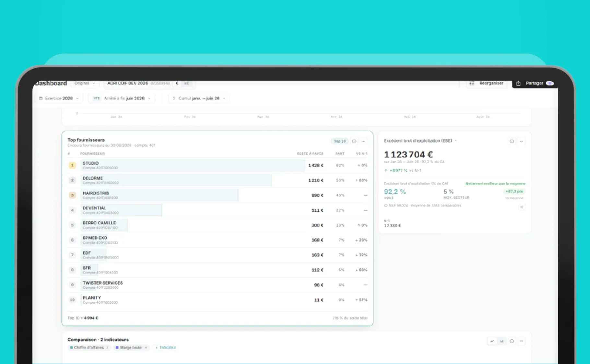The width and height of the screenshot is (590, 364).
Task: Switch comparison to bar chart view
Action: pos(501,341)
